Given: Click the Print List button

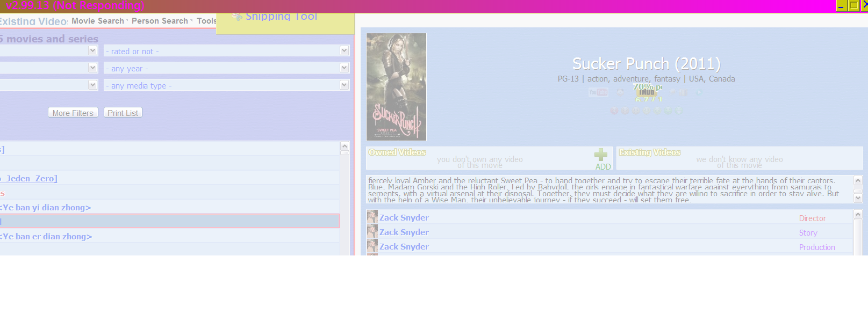Looking at the screenshot, I should pyautogui.click(x=123, y=113).
